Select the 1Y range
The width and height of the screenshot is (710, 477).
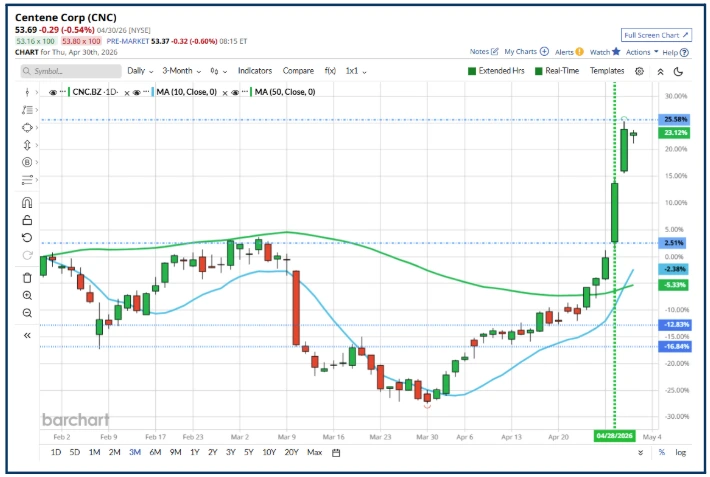[195, 452]
